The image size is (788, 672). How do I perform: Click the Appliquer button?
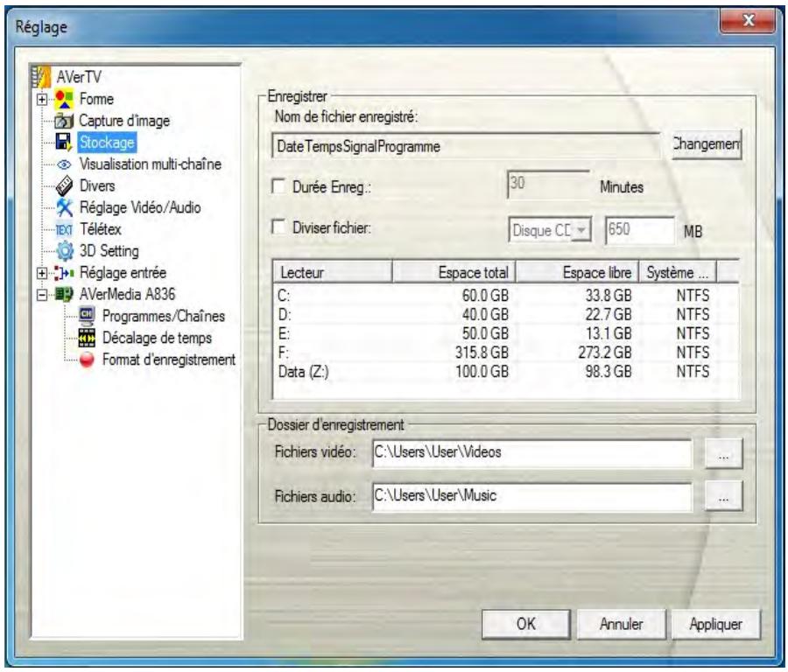click(715, 624)
